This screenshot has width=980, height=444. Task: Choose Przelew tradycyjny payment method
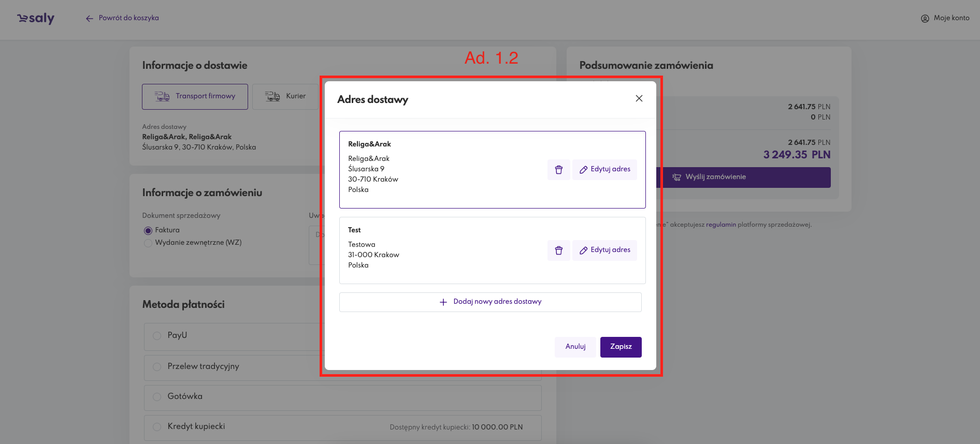[157, 367]
